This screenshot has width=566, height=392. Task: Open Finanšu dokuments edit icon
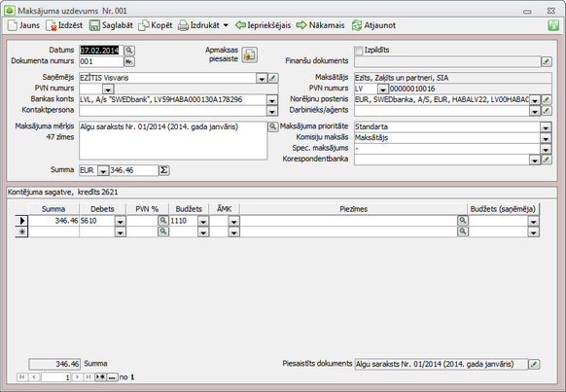(x=547, y=61)
